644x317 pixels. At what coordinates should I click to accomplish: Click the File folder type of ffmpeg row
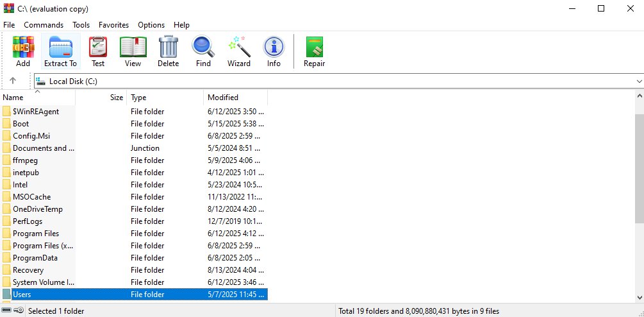147,160
